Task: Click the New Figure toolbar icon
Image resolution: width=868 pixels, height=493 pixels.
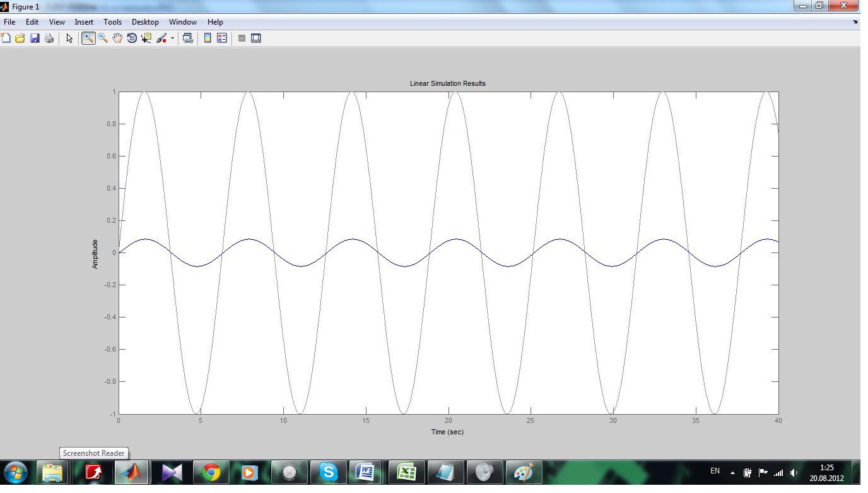Action: tap(6, 39)
